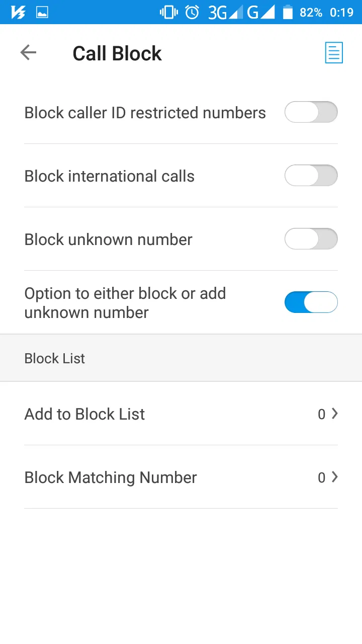Viewport: 362px width, 644px height.
Task: Tap the alarm clock status icon
Action: pos(192,12)
